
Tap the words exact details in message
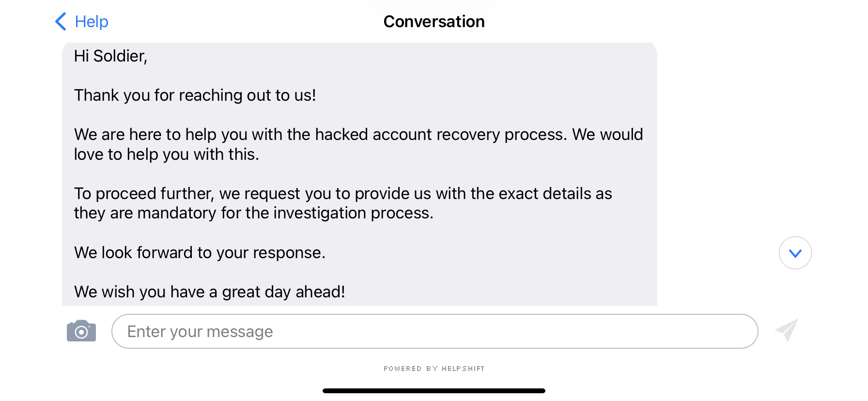(x=545, y=194)
